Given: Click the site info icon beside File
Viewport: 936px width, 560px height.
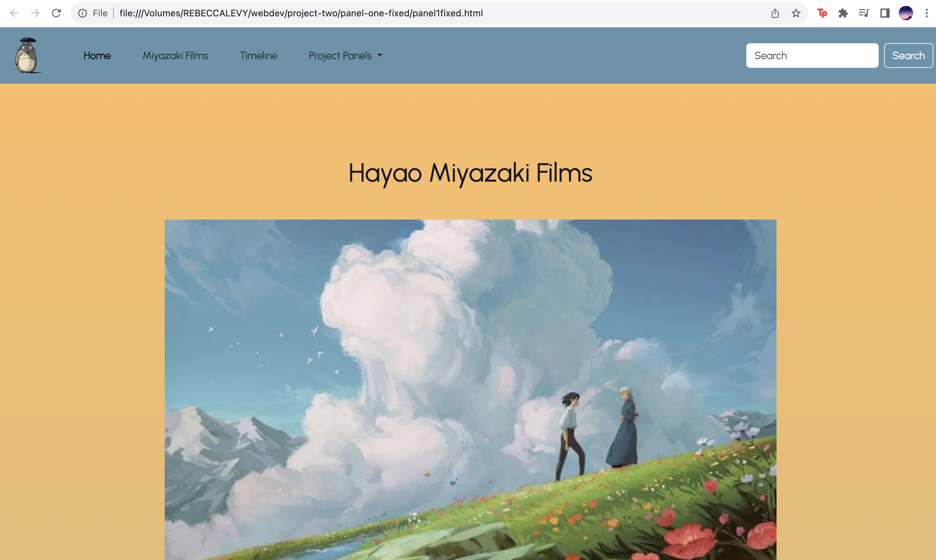Looking at the screenshot, I should 82,13.
